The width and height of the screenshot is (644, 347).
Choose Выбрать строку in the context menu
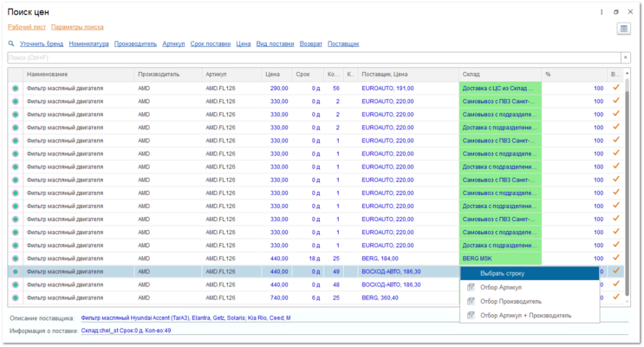[x=530, y=273]
